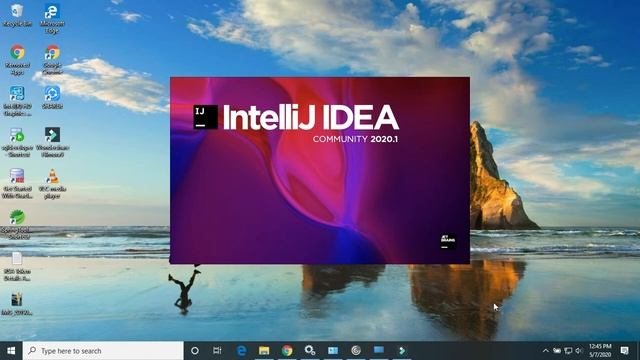
Task: Select the image file thumbnail on the desktop
Action: (17, 304)
